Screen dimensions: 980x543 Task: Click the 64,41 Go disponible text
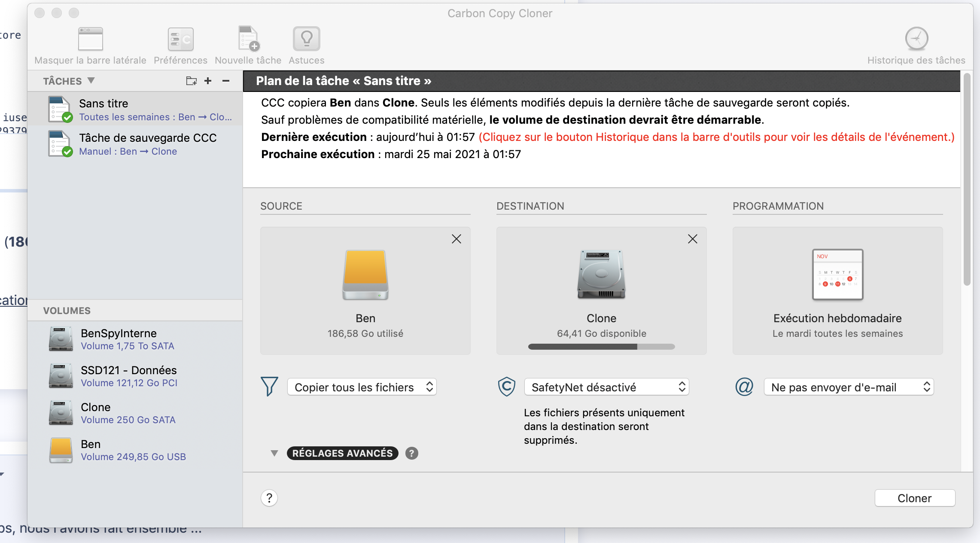pos(602,333)
